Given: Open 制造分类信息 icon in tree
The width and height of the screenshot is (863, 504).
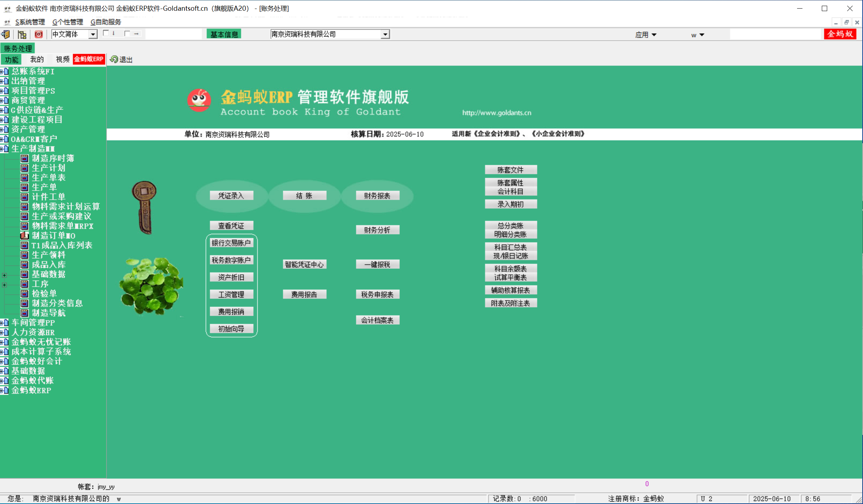Looking at the screenshot, I should 24,303.
